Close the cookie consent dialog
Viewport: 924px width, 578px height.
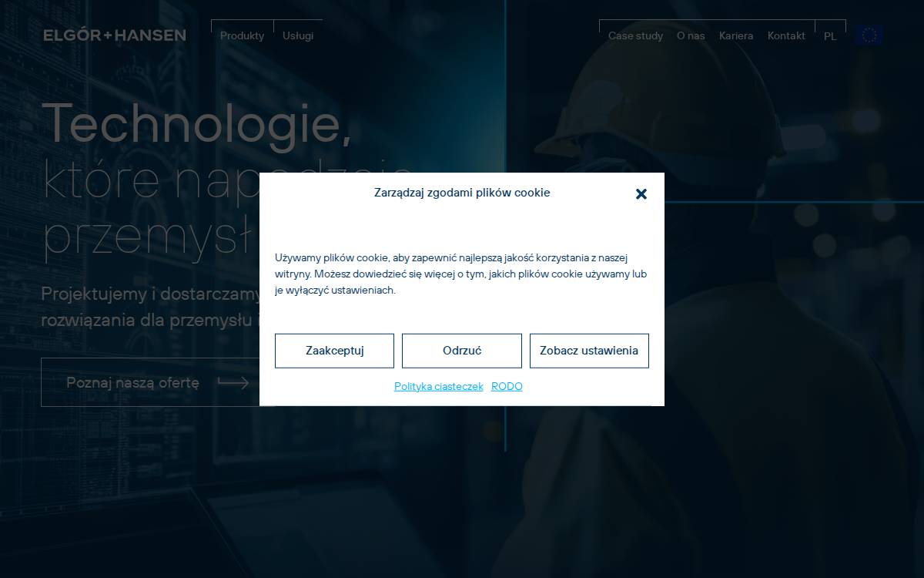pyautogui.click(x=641, y=194)
